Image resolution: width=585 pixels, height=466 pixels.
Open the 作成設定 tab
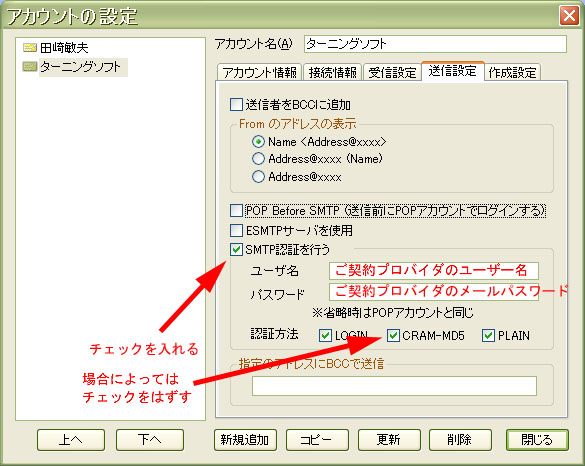click(x=512, y=72)
